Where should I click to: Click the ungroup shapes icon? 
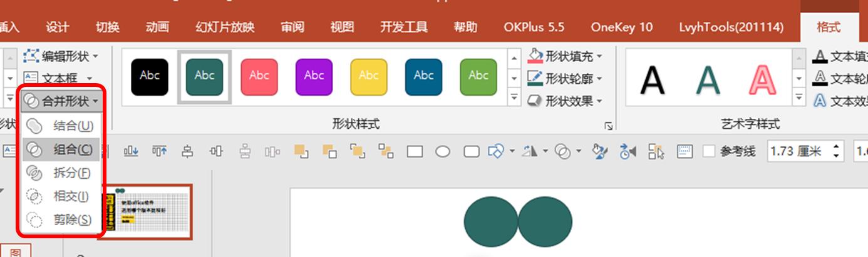(386, 151)
